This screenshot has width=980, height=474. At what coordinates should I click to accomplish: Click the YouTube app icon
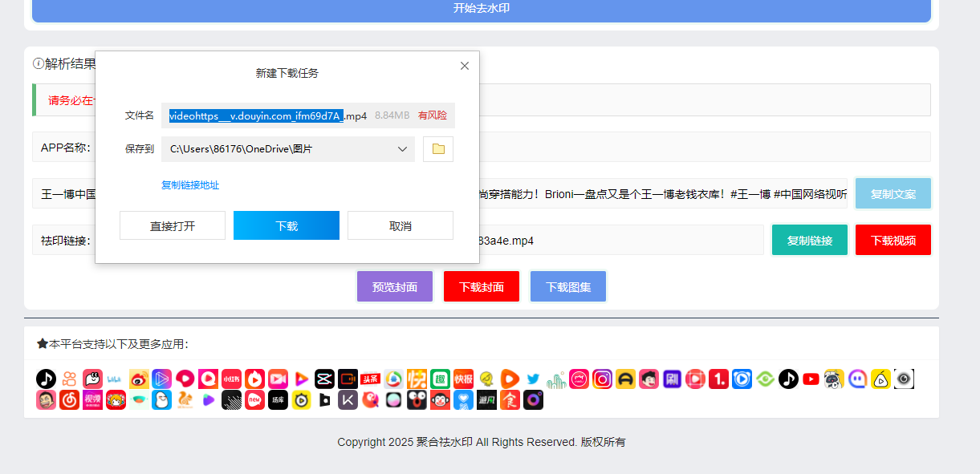[x=811, y=379]
